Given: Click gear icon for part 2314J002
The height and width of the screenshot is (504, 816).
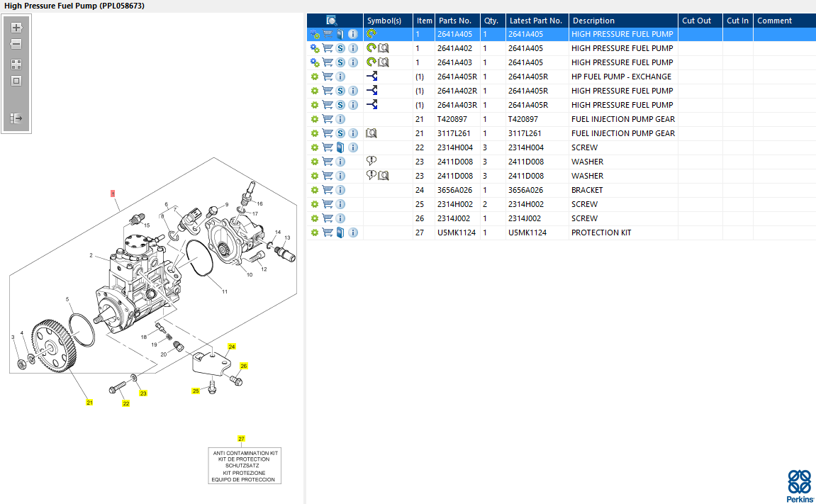Looking at the screenshot, I should pyautogui.click(x=314, y=218).
